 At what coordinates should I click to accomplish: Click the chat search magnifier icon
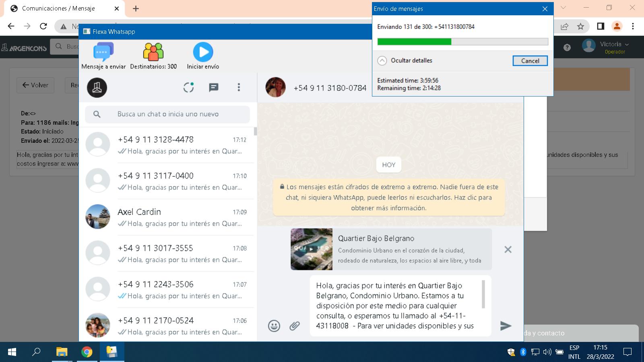[x=97, y=114]
